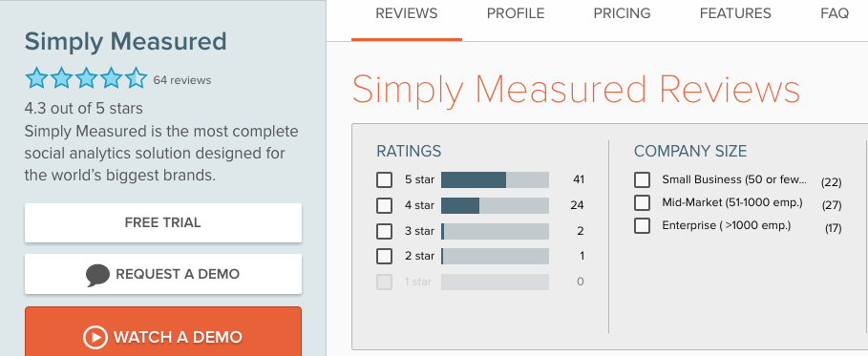Open the Reviews tab
The height and width of the screenshot is (356, 868).
pos(407,14)
